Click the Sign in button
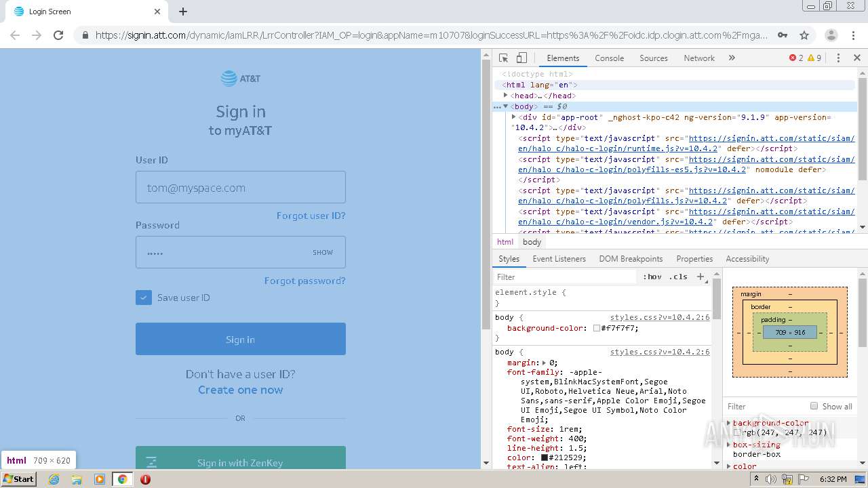The height and width of the screenshot is (488, 868). (240, 339)
